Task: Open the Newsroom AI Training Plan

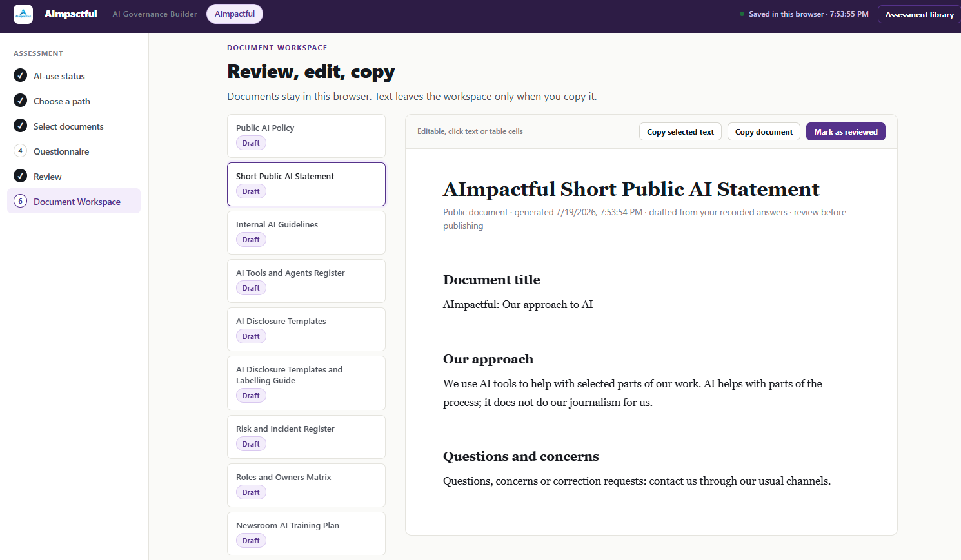Action: pyautogui.click(x=306, y=534)
